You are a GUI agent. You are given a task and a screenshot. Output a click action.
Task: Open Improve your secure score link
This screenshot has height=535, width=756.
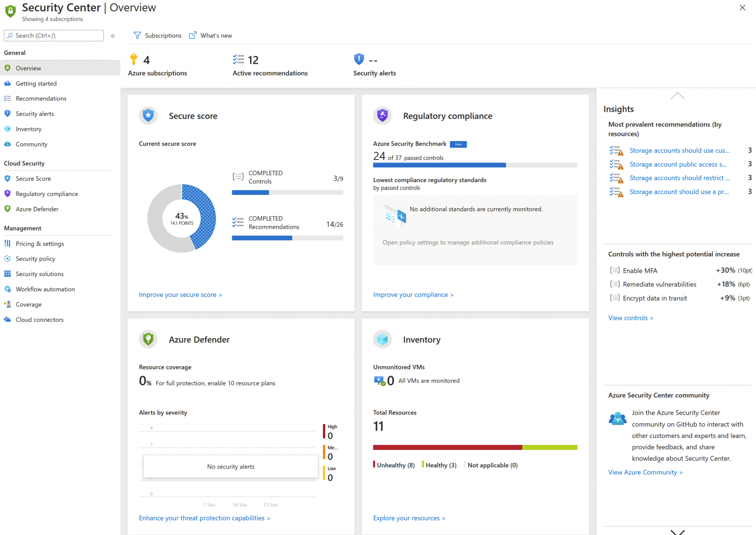point(180,295)
